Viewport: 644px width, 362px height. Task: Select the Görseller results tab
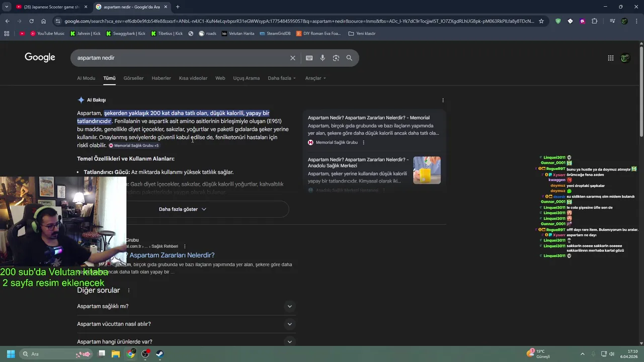tap(133, 78)
